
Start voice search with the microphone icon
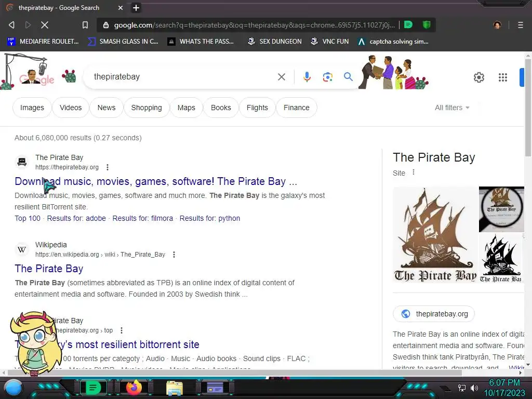[x=307, y=77]
